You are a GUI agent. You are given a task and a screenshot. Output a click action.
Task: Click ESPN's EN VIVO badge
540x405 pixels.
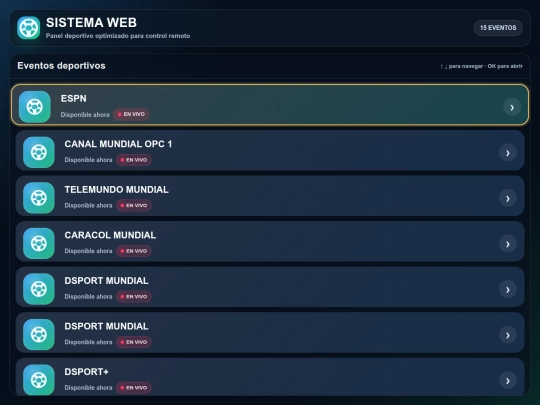(131, 114)
